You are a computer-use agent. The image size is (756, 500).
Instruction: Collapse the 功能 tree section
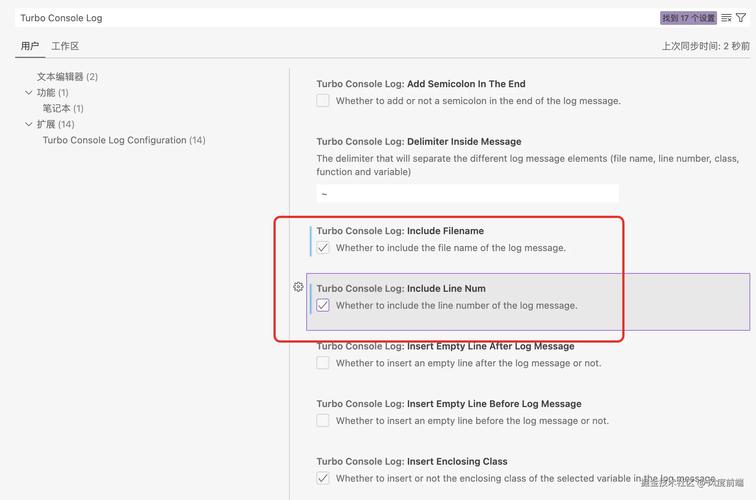(29, 93)
